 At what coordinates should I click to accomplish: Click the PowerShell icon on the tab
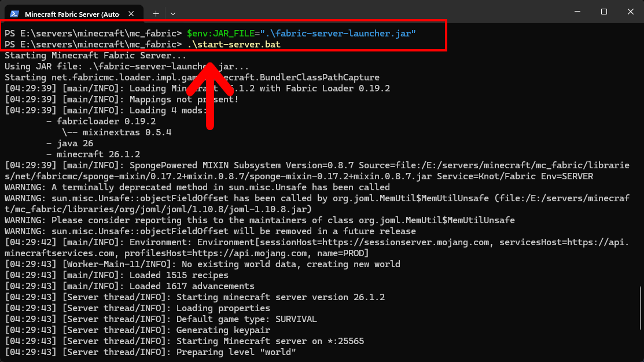point(15,14)
